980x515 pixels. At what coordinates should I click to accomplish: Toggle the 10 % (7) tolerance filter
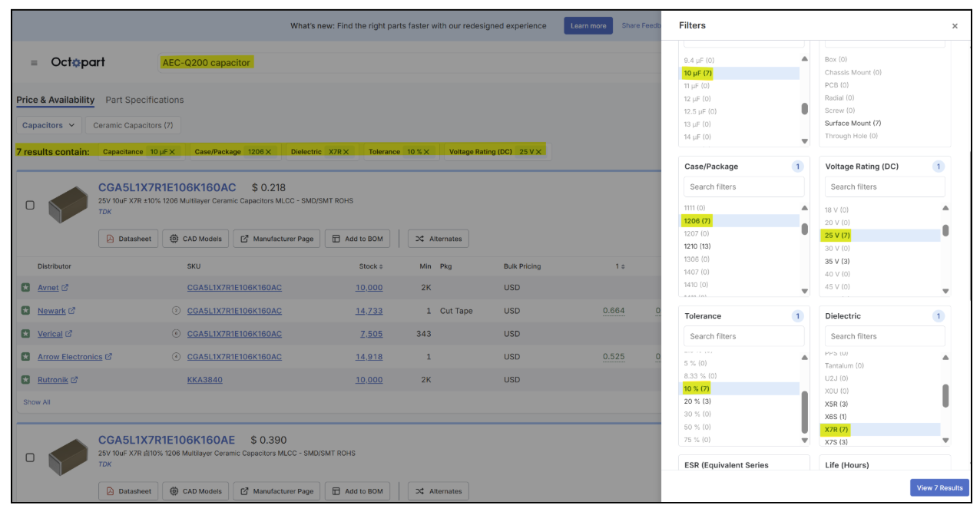coord(740,389)
